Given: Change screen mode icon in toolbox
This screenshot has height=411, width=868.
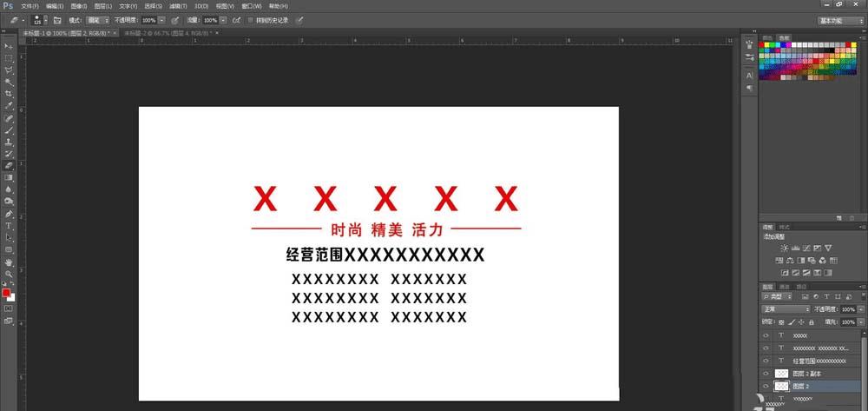Looking at the screenshot, I should [x=9, y=321].
